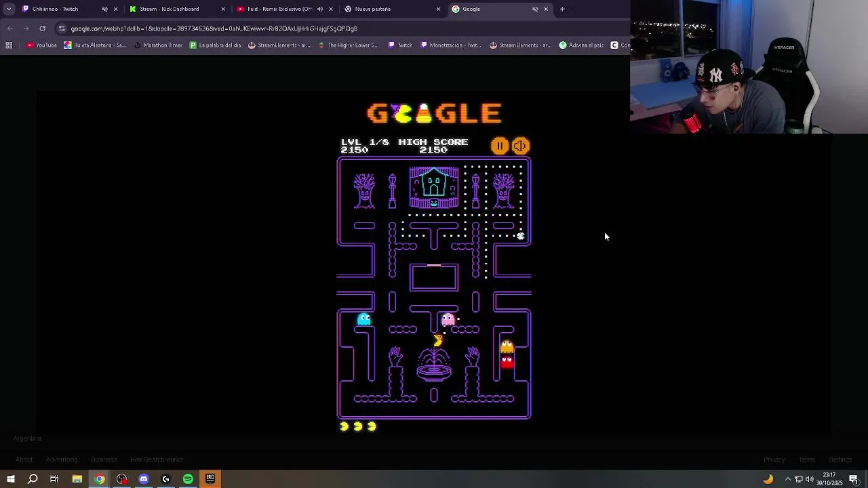868x488 pixels.
Task: Open La palabra del día bookmark
Action: click(215, 45)
